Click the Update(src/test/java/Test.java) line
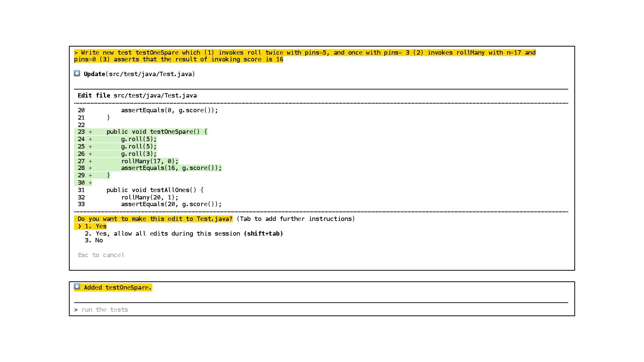Viewport: 644px width, 362px height. click(139, 74)
